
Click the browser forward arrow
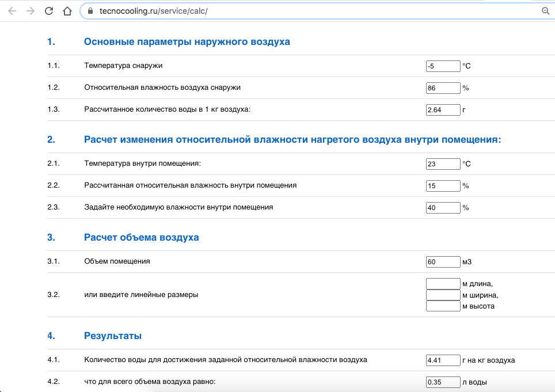click(x=30, y=11)
